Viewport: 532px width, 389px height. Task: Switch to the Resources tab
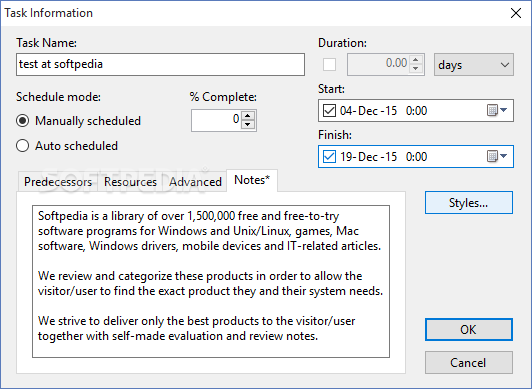pyautogui.click(x=130, y=182)
